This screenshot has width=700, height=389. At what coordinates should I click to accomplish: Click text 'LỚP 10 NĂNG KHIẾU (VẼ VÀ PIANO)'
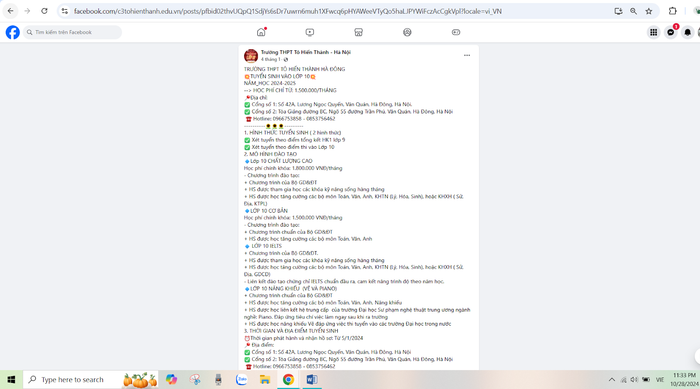tap(293, 289)
